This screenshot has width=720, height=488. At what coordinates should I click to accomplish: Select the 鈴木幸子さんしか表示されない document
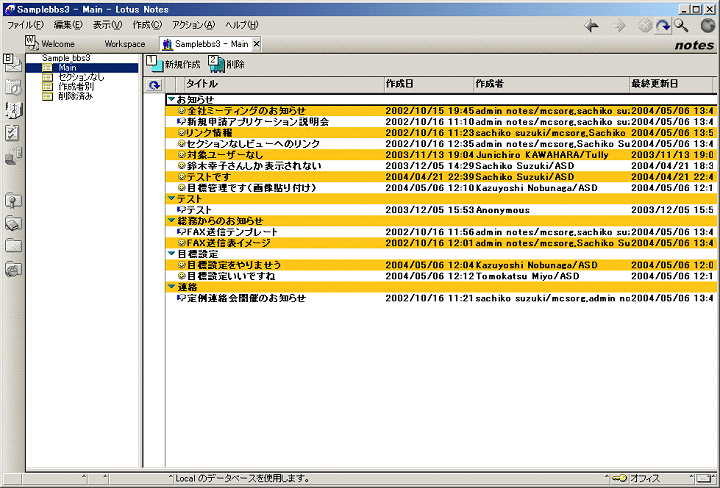click(441, 166)
